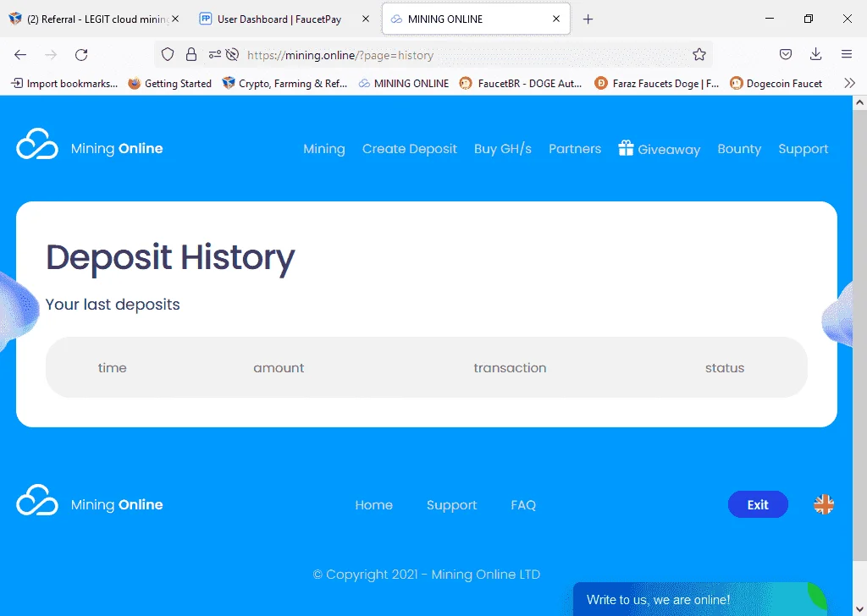
Task: Open the site permissions icon in address bar
Action: click(x=214, y=54)
